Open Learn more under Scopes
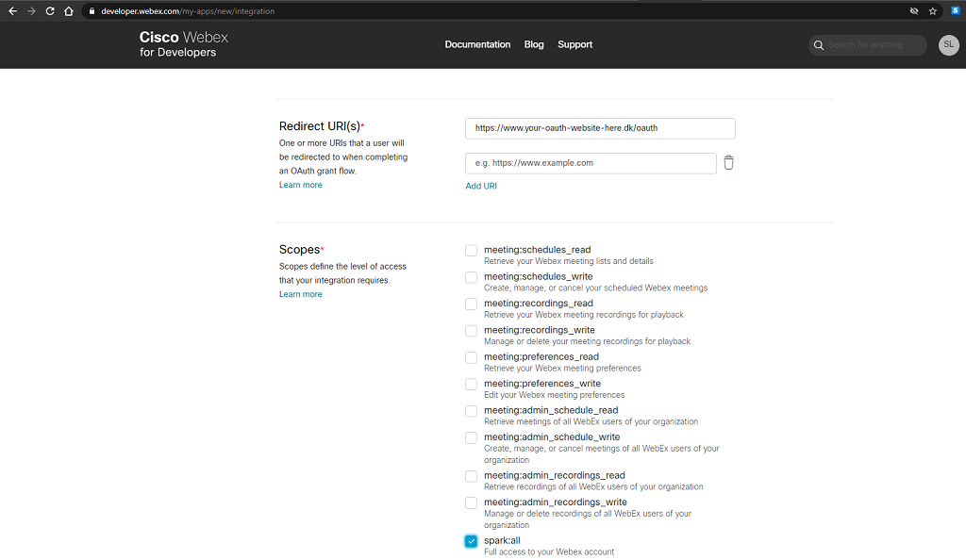This screenshot has height=560, width=966. [x=300, y=294]
